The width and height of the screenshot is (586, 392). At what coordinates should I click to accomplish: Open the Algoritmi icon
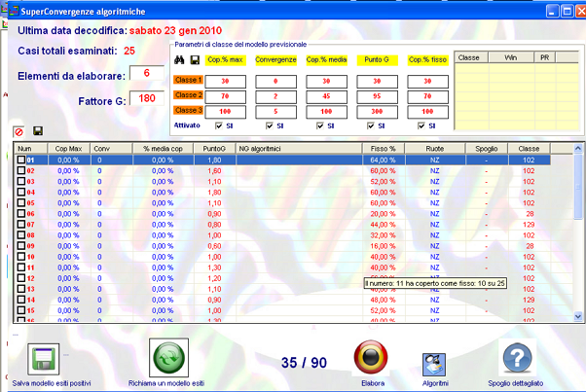pos(434,364)
